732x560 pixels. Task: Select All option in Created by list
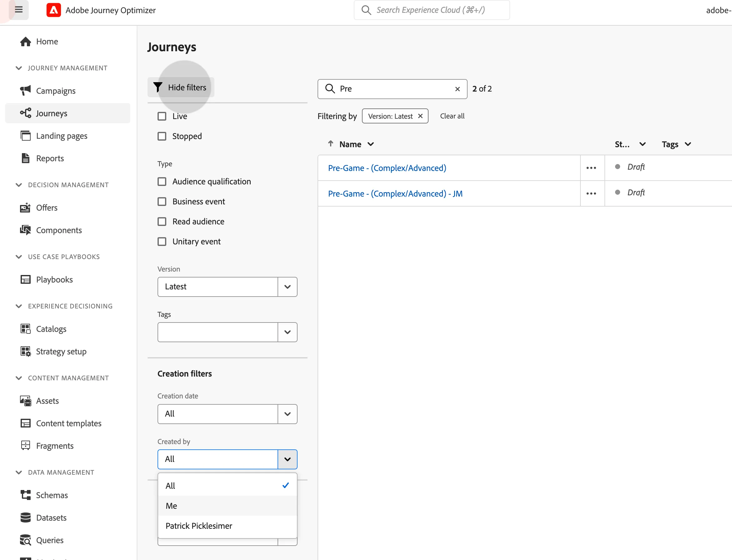pyautogui.click(x=227, y=486)
